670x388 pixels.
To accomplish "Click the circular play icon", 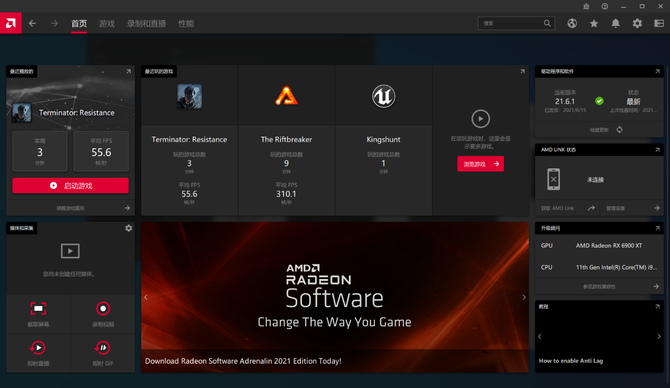I will point(480,119).
